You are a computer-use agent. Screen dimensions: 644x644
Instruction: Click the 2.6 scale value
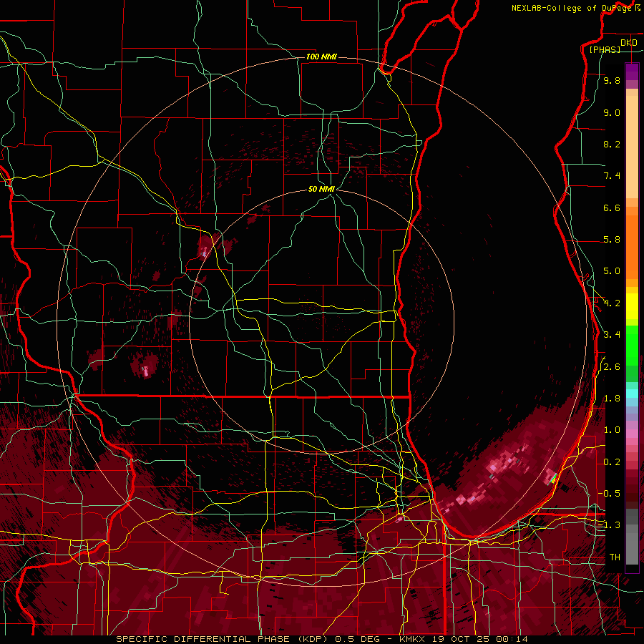pos(612,367)
